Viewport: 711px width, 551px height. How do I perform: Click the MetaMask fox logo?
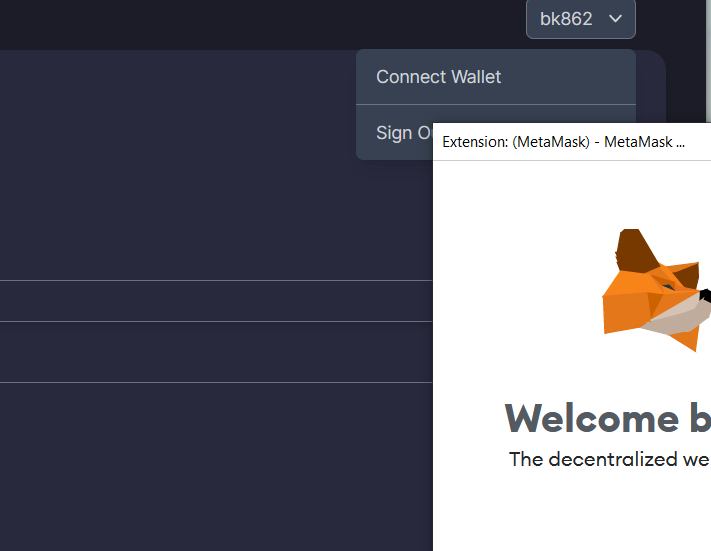click(656, 290)
